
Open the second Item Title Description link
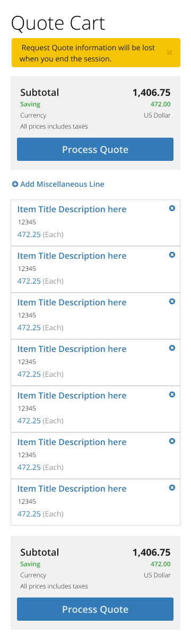pyautogui.click(x=72, y=256)
